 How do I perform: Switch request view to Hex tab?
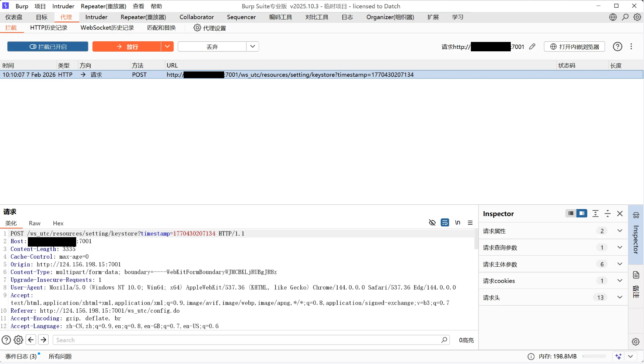coord(58,223)
